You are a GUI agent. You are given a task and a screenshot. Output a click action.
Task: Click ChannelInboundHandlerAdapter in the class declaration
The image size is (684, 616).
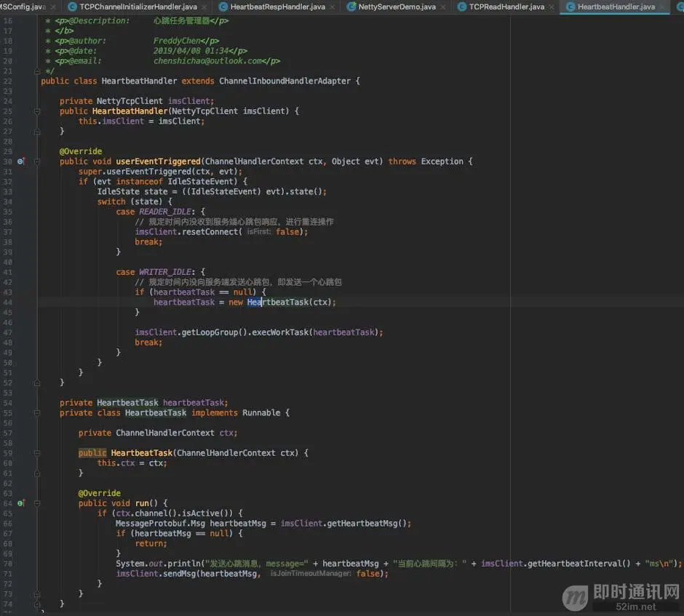click(x=285, y=81)
